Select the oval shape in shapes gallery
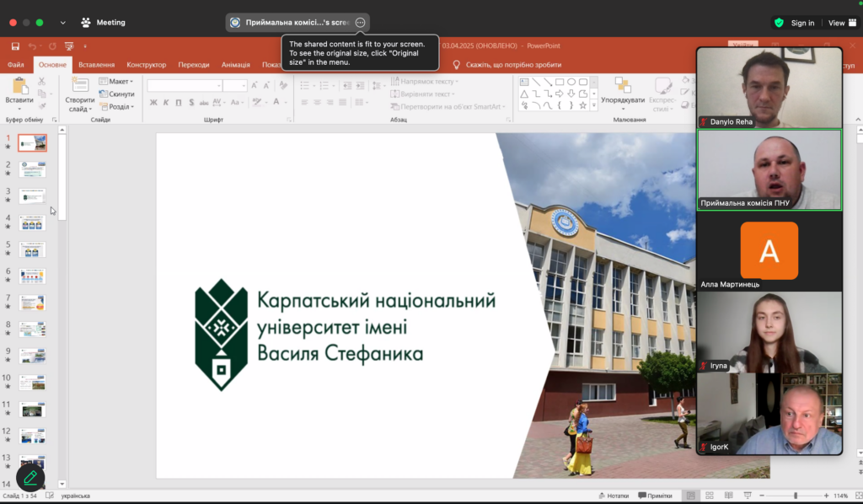This screenshot has width=863, height=504. tap(571, 82)
